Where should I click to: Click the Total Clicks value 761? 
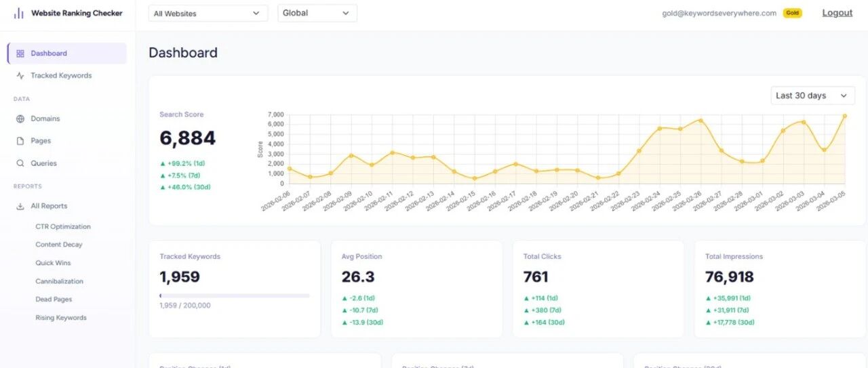(536, 277)
